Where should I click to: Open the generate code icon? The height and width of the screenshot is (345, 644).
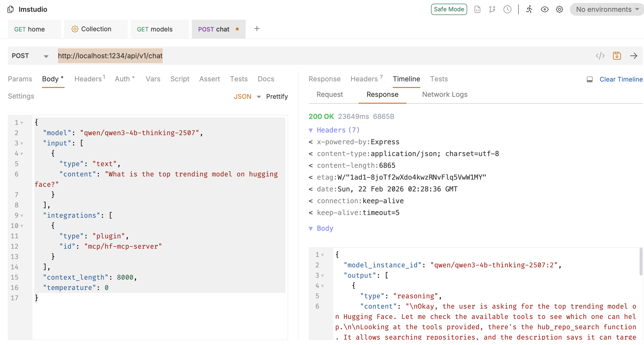600,56
